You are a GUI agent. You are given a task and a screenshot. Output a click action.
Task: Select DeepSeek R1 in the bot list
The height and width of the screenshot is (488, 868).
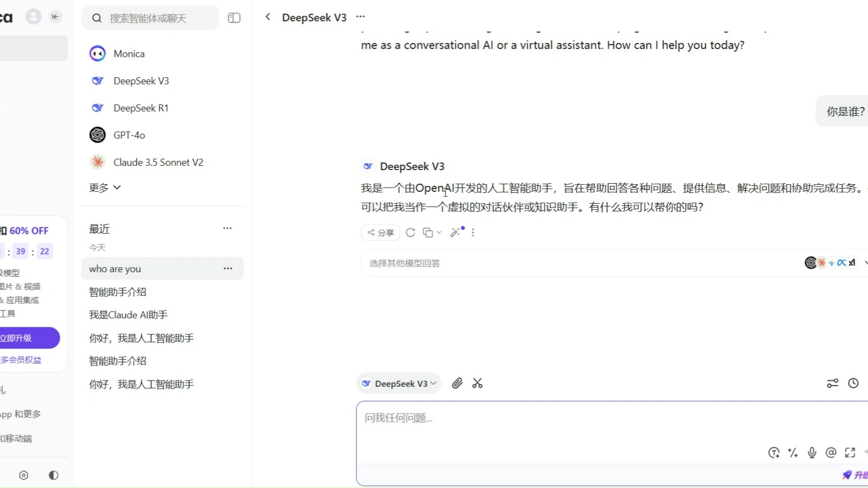point(162,108)
